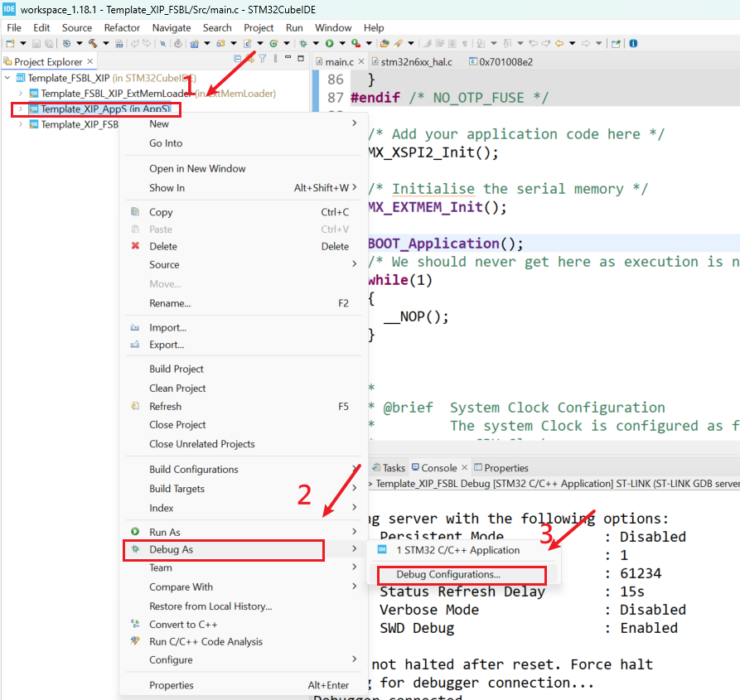Switch to the 0x701008e2 editor tab

coord(501,62)
